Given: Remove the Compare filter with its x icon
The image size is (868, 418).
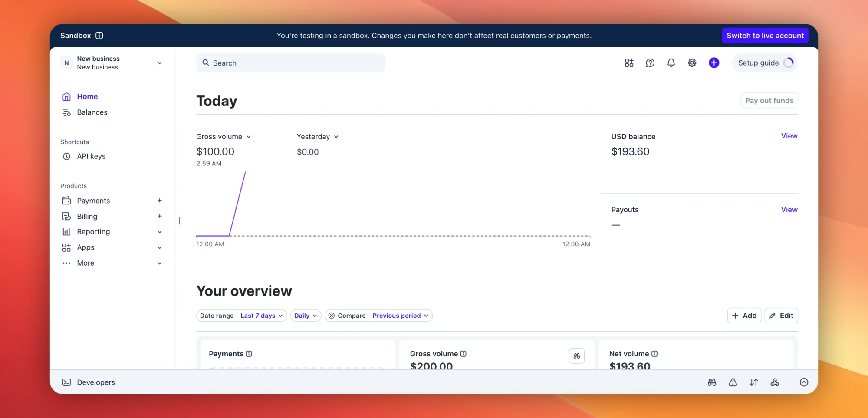Looking at the screenshot, I should point(332,316).
